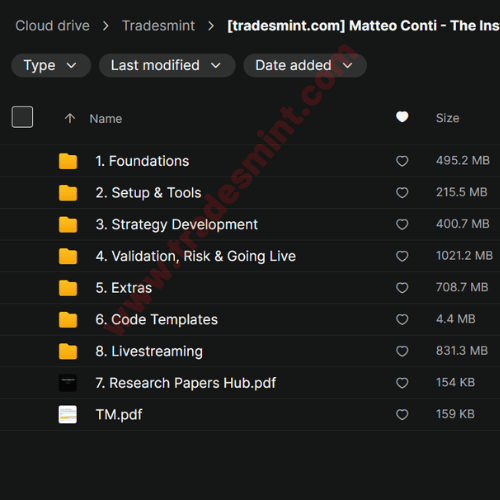Open the 5. Extras folder icon
Screen dimensions: 500x500
(x=68, y=288)
